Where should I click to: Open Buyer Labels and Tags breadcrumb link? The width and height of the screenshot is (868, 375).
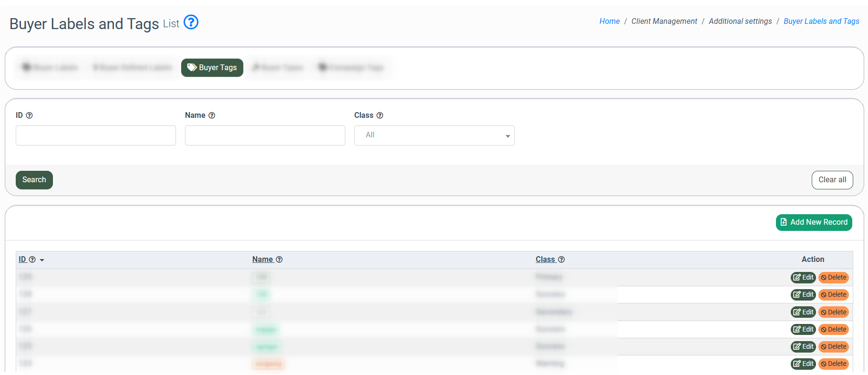pyautogui.click(x=821, y=21)
